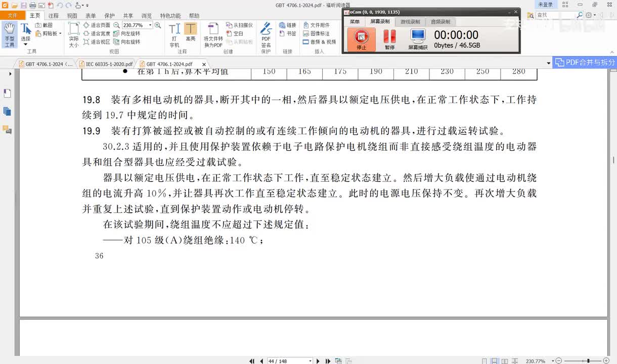617x364 pixels.
Task: Switch to oCam 游戏录制 tab
Action: point(410,22)
